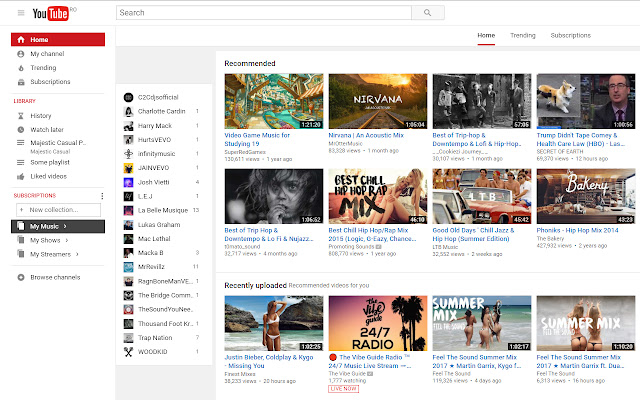Click the LIVE NOW badge

pyautogui.click(x=343, y=389)
